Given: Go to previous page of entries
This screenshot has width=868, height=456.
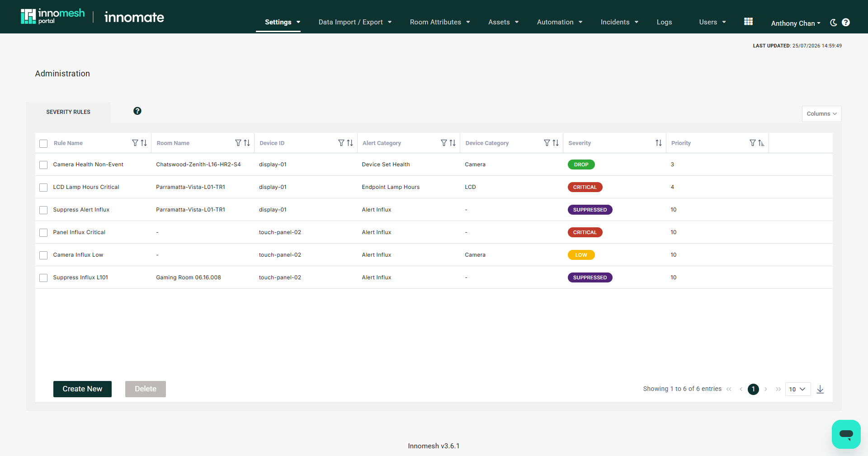Looking at the screenshot, I should [741, 389].
